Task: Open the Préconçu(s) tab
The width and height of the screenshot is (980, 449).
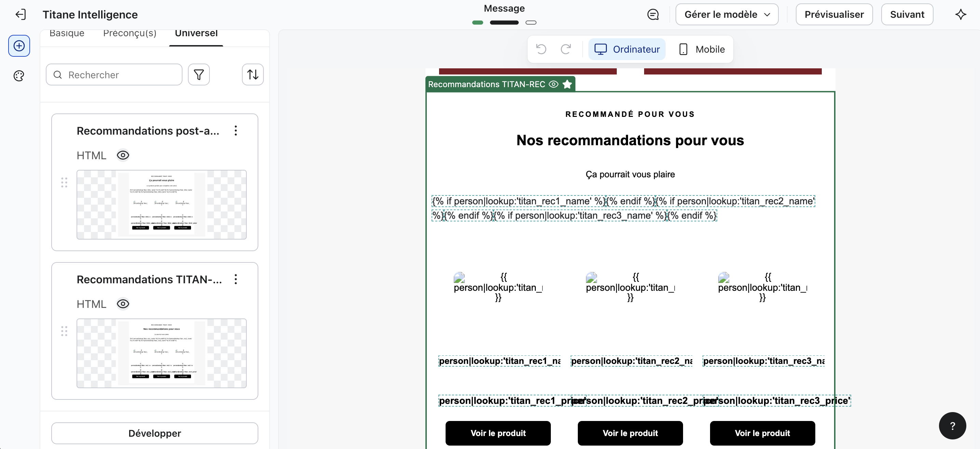Action: (x=130, y=34)
